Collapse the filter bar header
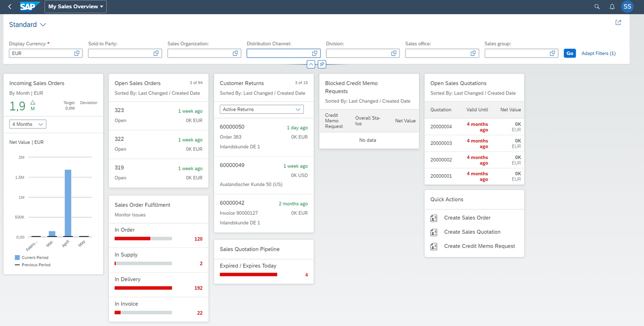Viewport: 644px width, 326px height. [311, 64]
